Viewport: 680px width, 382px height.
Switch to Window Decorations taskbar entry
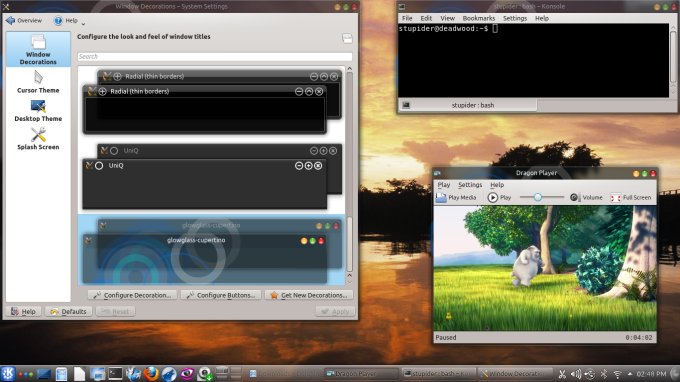point(515,373)
